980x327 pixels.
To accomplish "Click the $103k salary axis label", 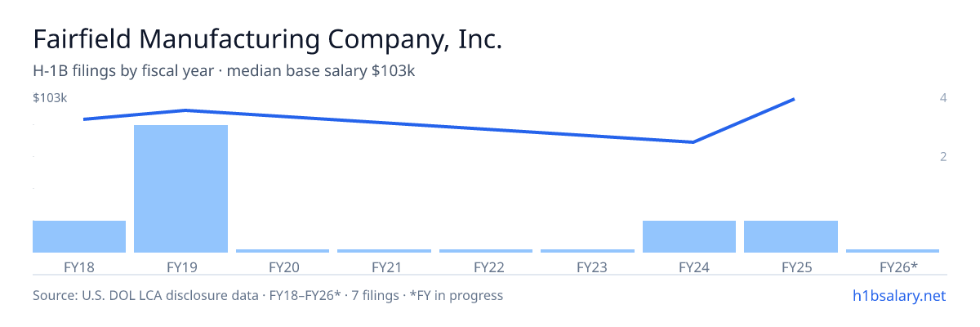I will pyautogui.click(x=50, y=98).
